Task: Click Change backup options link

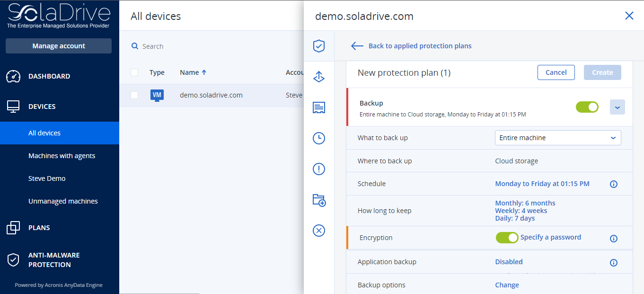Action: pyautogui.click(x=507, y=285)
